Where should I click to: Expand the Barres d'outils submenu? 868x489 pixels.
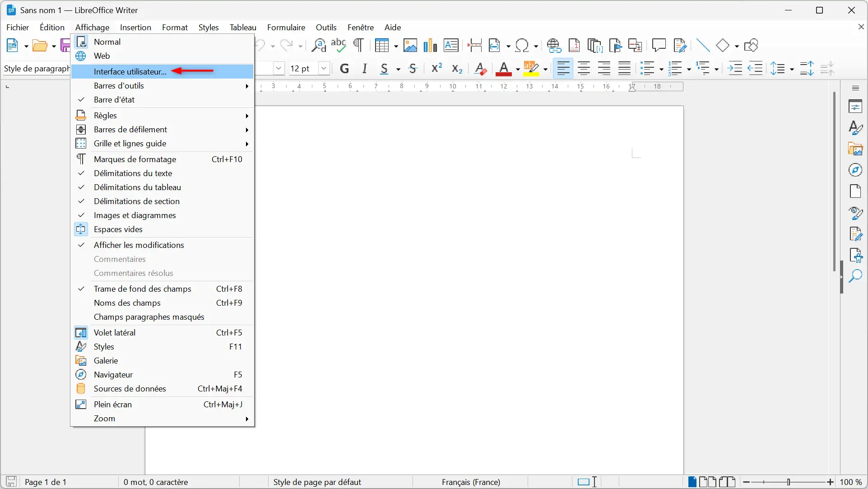coord(162,86)
